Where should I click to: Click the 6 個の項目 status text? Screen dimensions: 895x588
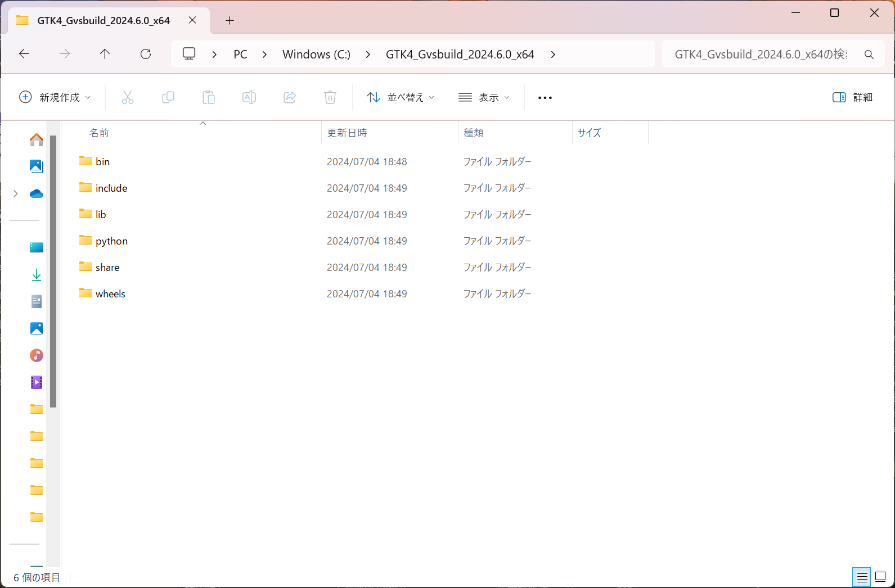(37, 577)
